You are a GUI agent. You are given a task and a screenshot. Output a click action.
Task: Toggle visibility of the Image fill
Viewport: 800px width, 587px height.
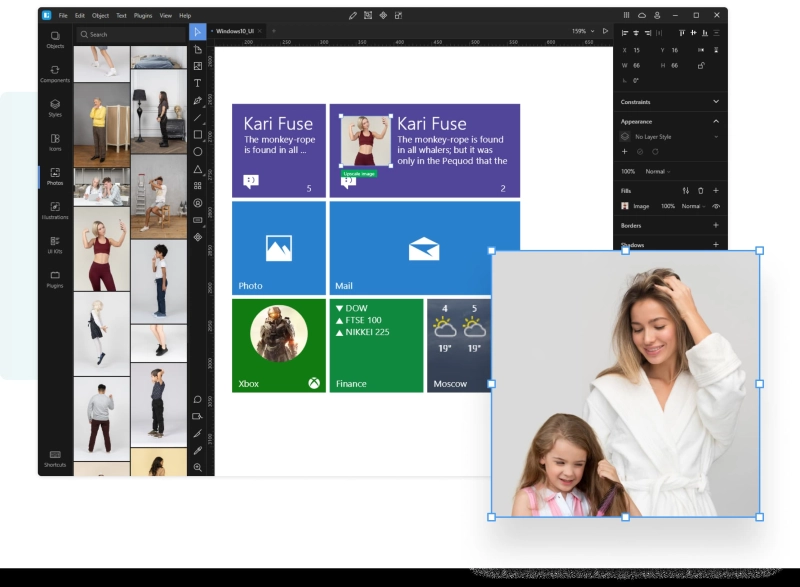point(716,206)
